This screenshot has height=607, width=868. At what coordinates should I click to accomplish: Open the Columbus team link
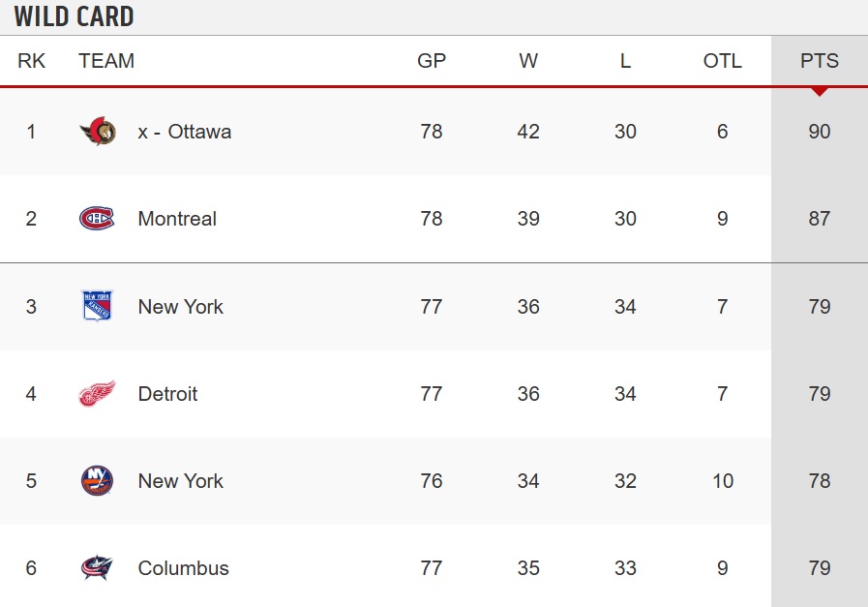[183, 568]
